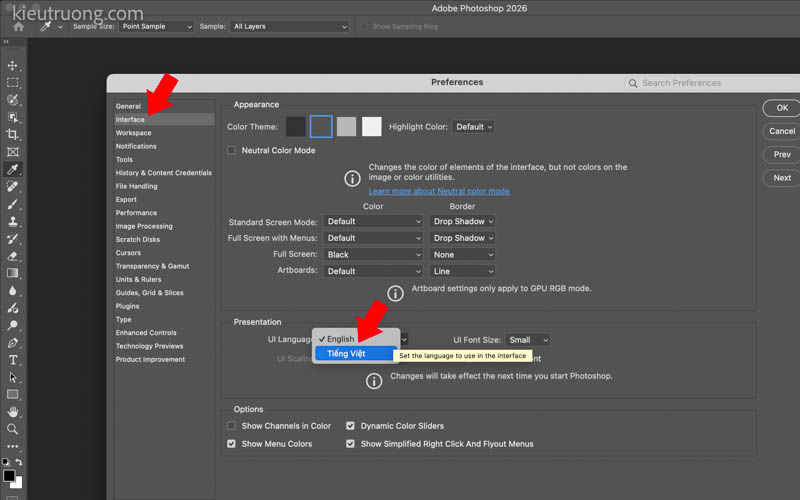
Task: Choose the medium light gray Color Theme swatch
Action: point(346,127)
